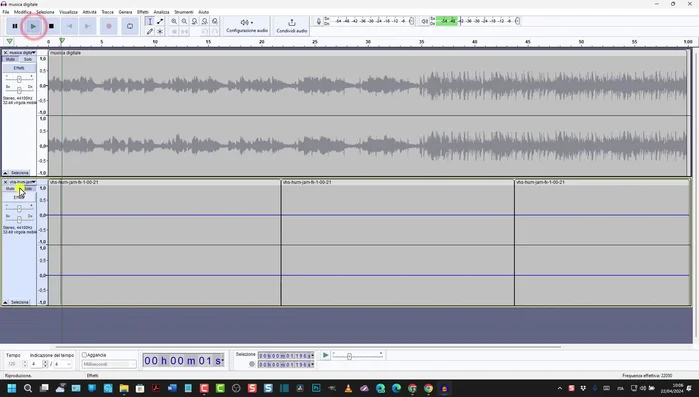Skip to project start
Image resolution: width=699 pixels, height=397 pixels.
point(70,26)
